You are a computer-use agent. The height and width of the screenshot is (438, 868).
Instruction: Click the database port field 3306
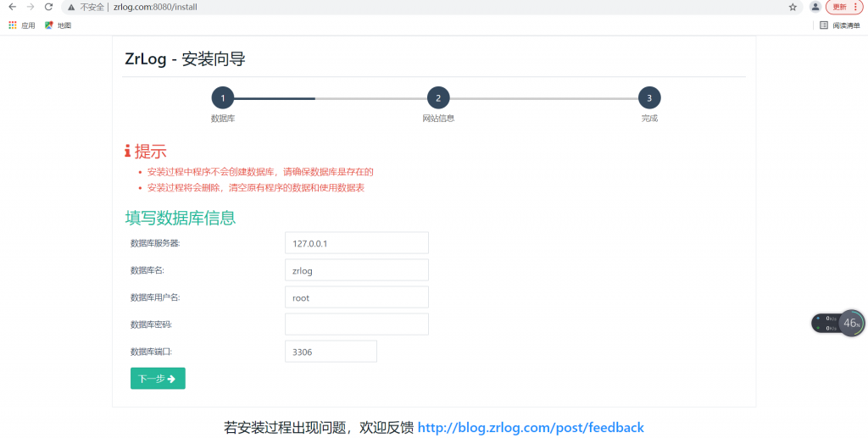coord(331,352)
